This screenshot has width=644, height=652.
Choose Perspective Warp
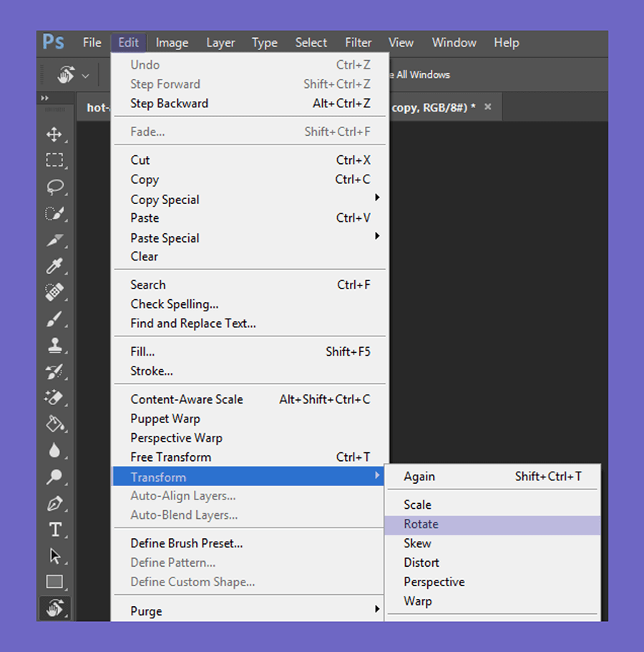(x=250, y=437)
